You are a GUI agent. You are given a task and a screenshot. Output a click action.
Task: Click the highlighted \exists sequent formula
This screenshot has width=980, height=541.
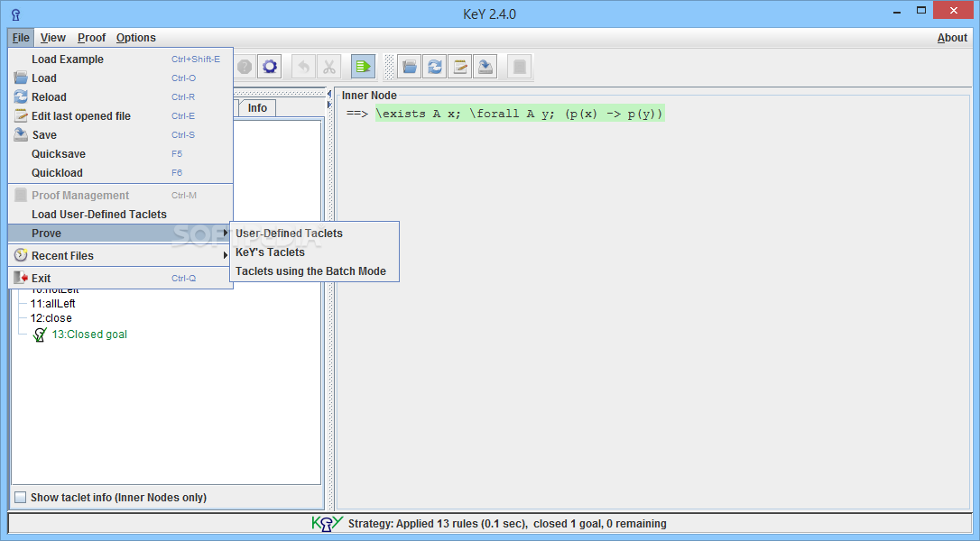click(x=520, y=114)
